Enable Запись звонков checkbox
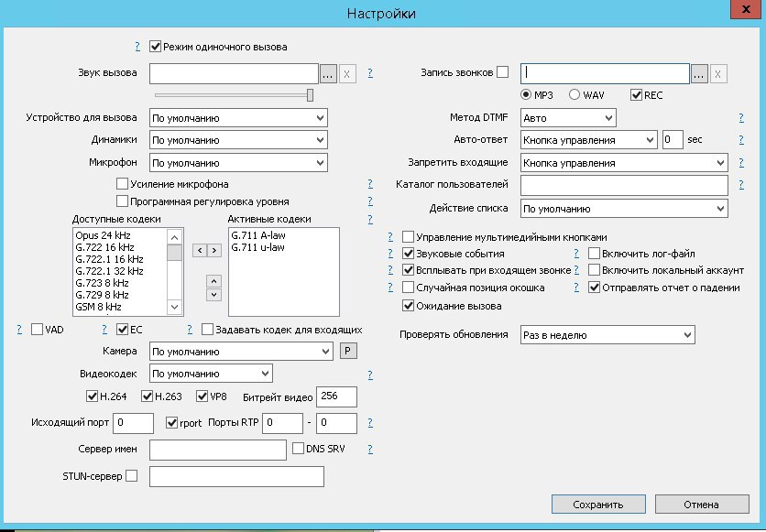The width and height of the screenshot is (766, 532). click(502, 72)
